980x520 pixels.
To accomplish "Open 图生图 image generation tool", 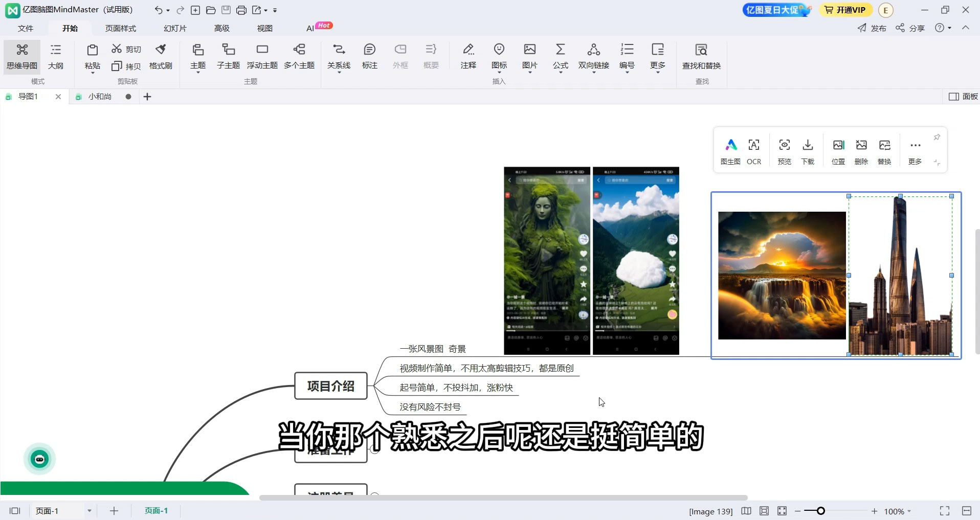I will [730, 150].
